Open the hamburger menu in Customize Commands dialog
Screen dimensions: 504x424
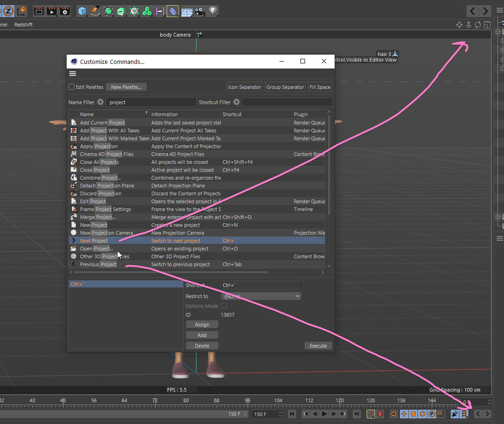(73, 74)
